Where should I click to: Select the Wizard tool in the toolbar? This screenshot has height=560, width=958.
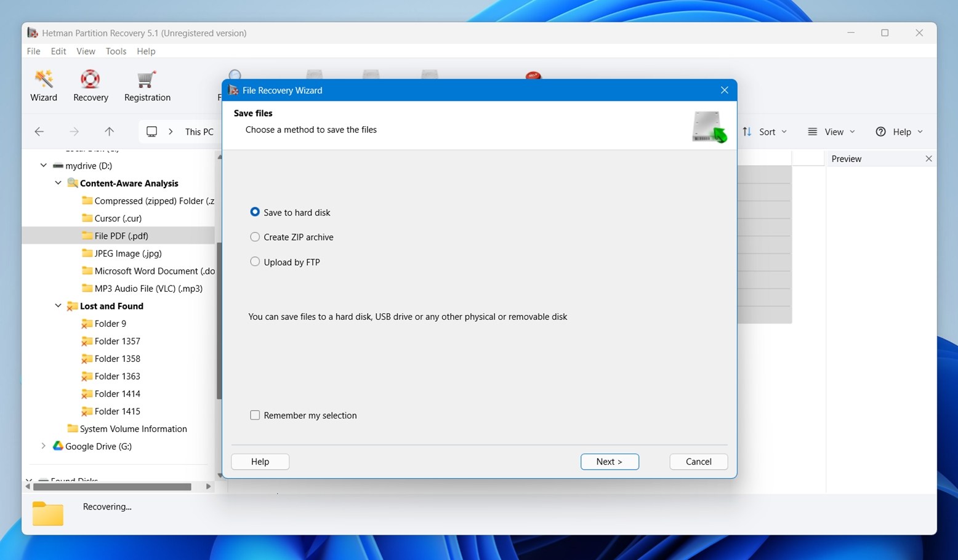tap(43, 86)
